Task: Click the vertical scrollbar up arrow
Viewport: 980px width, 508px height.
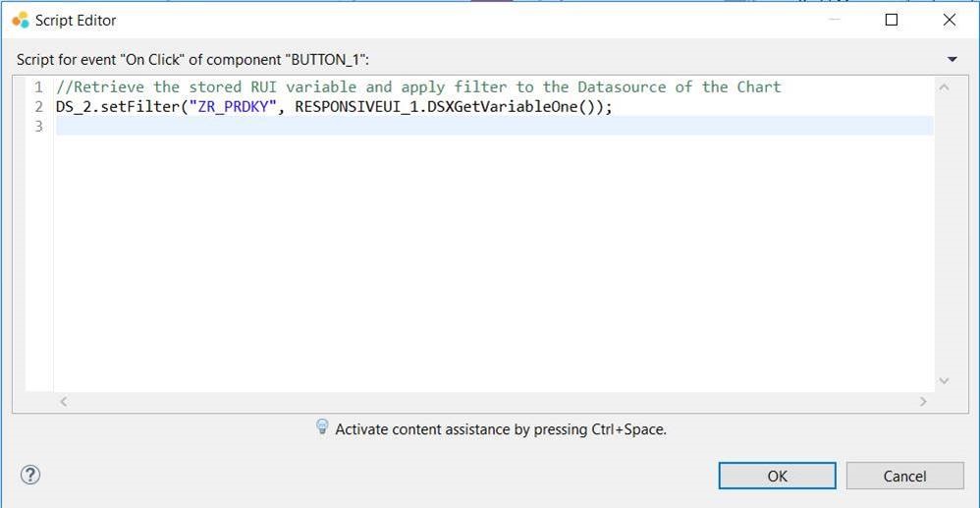Action: point(944,87)
